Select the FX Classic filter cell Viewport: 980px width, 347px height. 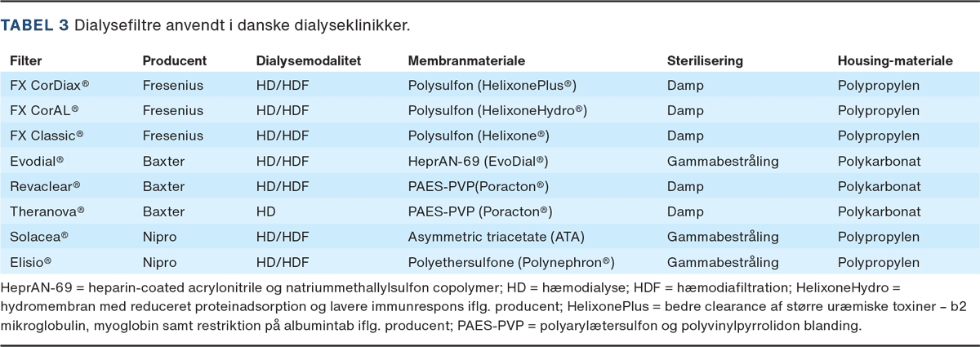pos(47,136)
